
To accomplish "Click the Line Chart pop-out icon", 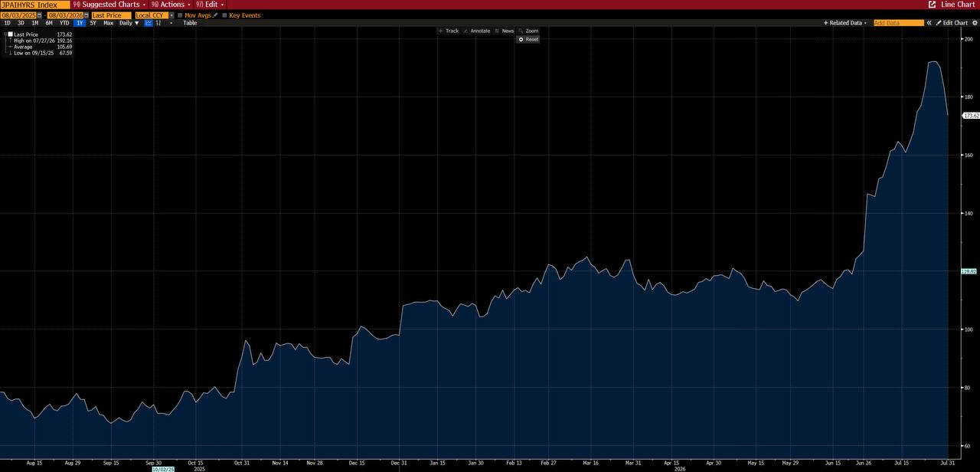I will tap(932, 5).
